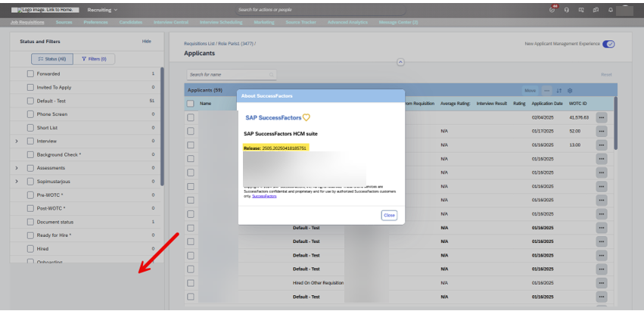Toggle New Applicant Management Experience switch
The width and height of the screenshot is (644, 311).
[x=608, y=44]
